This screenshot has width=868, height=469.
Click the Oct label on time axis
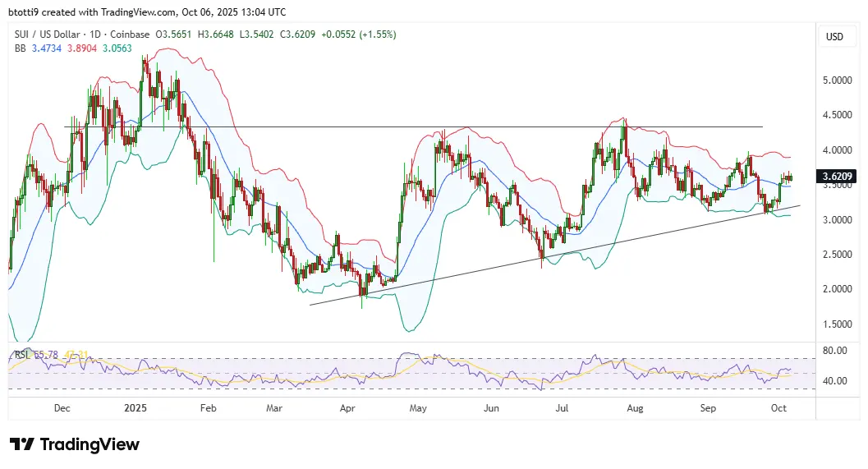point(780,407)
